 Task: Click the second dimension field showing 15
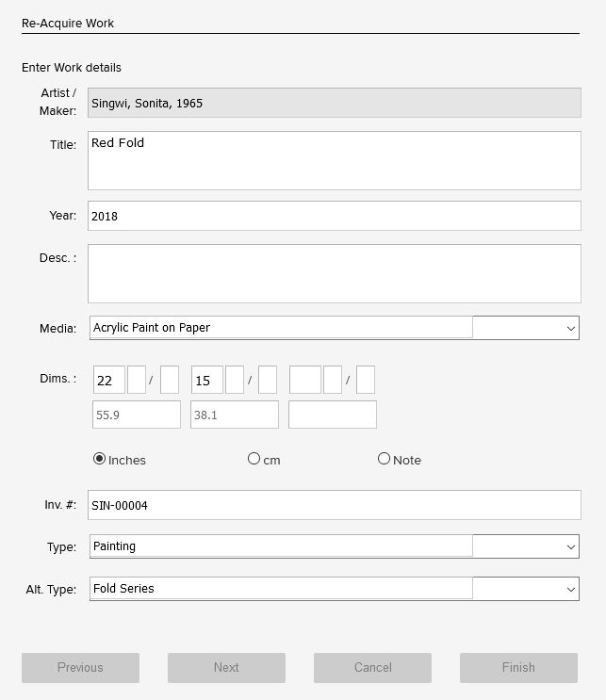click(207, 381)
